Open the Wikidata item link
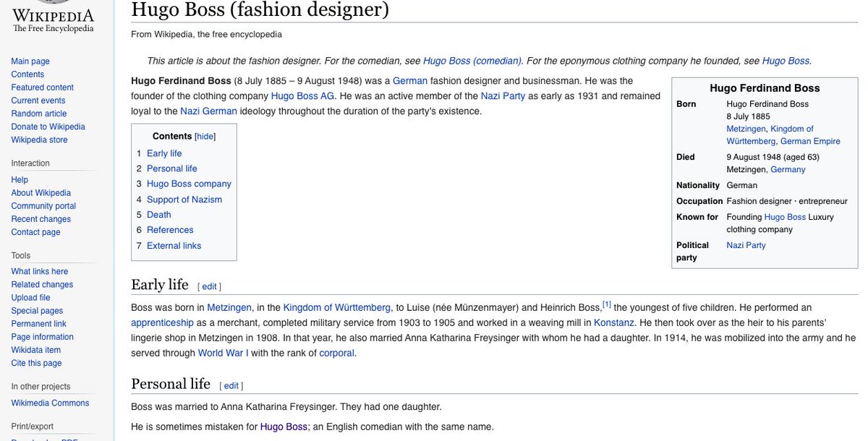Viewport: 868px width, 441px height. [36, 349]
